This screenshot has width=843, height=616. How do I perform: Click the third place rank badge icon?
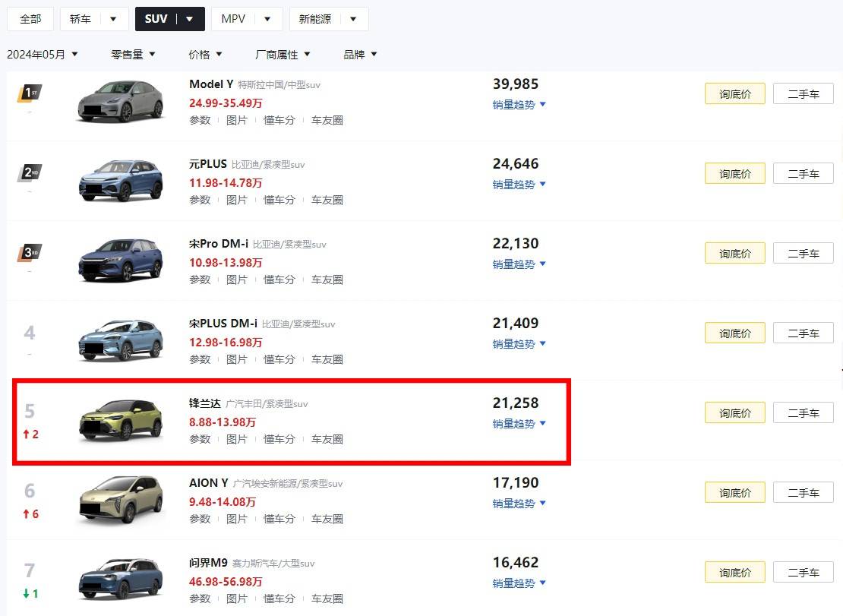pyautogui.click(x=30, y=252)
